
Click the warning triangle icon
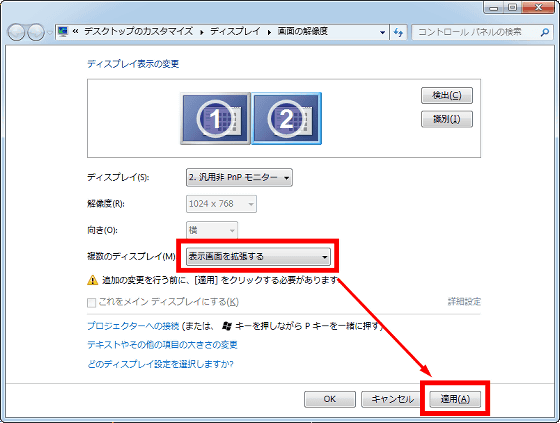[x=92, y=280]
